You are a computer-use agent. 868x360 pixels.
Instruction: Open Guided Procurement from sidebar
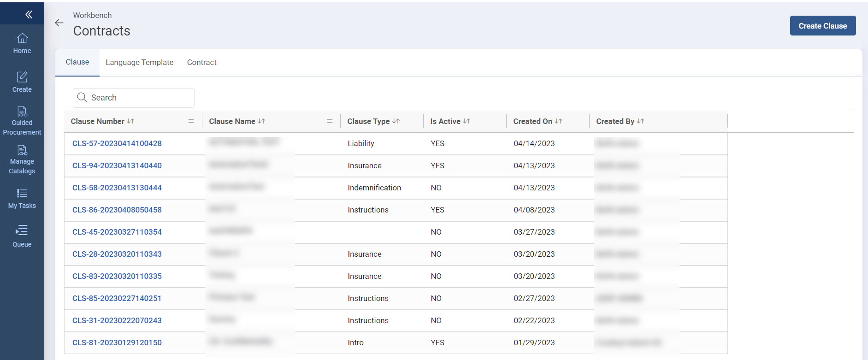pyautogui.click(x=22, y=121)
